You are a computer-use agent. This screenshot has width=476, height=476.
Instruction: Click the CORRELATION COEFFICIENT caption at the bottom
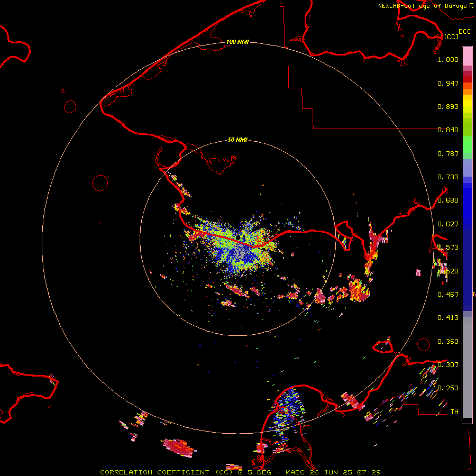(240, 472)
